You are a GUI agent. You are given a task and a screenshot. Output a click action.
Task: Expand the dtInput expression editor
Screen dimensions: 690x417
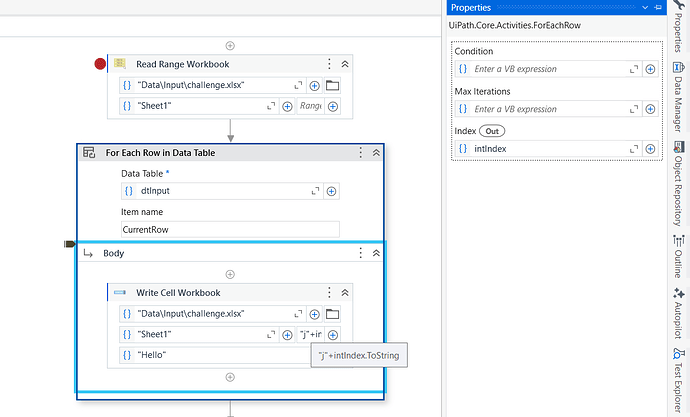pyautogui.click(x=316, y=191)
